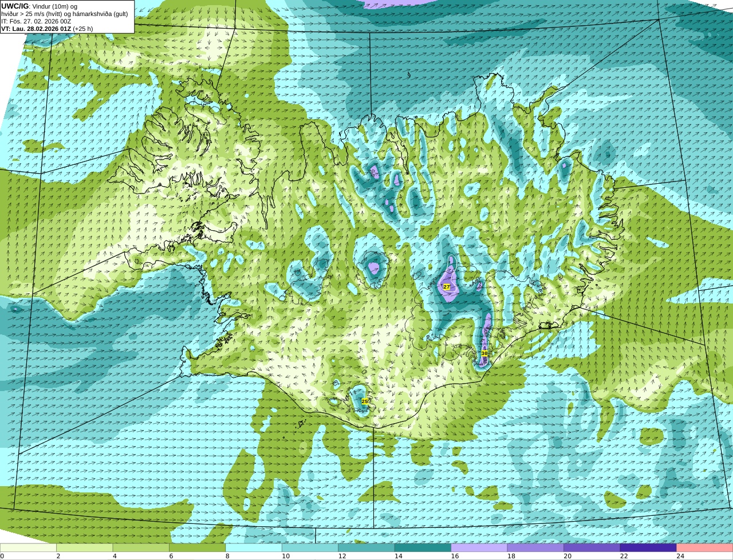Select the 16–18 m/s lavender legend swatch
This screenshot has height=560, width=733.
point(479,547)
